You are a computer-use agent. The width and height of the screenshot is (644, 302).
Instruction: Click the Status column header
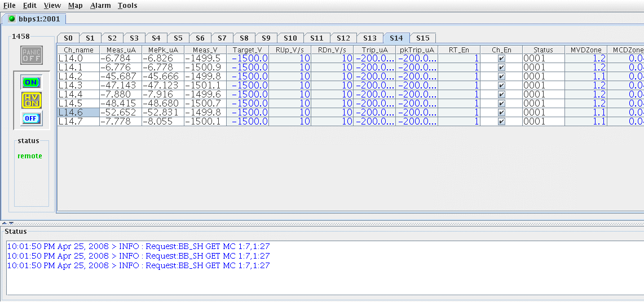pyautogui.click(x=544, y=50)
